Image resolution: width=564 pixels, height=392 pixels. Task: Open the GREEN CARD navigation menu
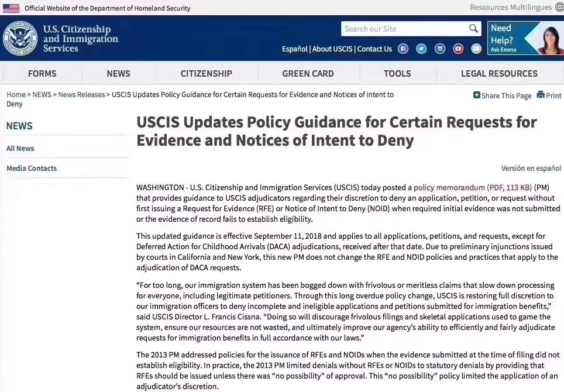point(308,73)
